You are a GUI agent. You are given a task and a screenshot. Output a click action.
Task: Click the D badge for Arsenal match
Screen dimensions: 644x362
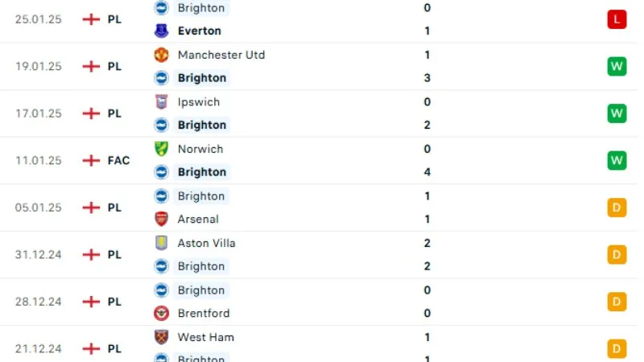pos(617,208)
